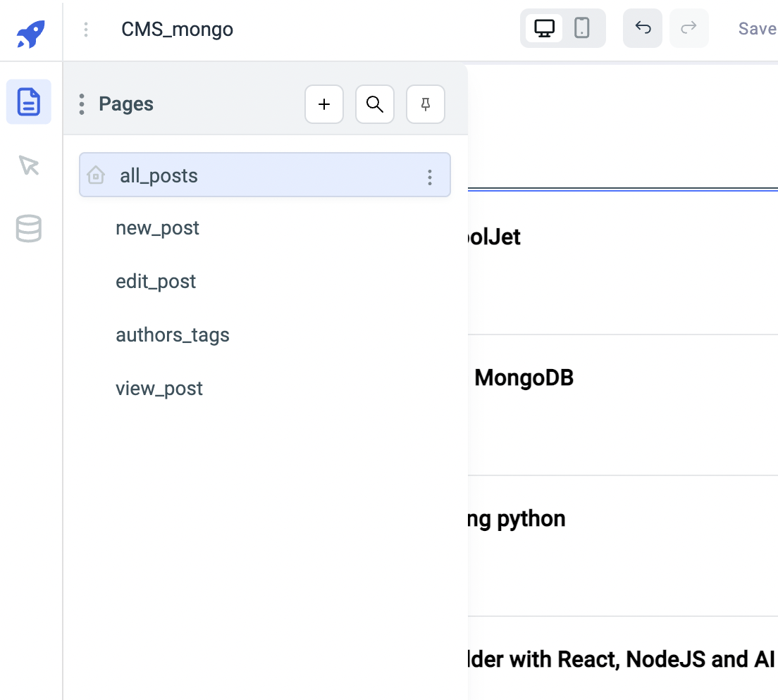Screen dimensions: 778x700
Task: Click the CMS_mongo app name
Action: click(x=177, y=30)
